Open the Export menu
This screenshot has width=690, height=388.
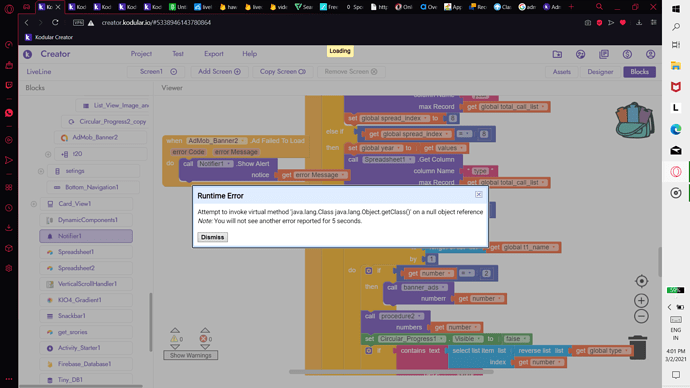[213, 54]
